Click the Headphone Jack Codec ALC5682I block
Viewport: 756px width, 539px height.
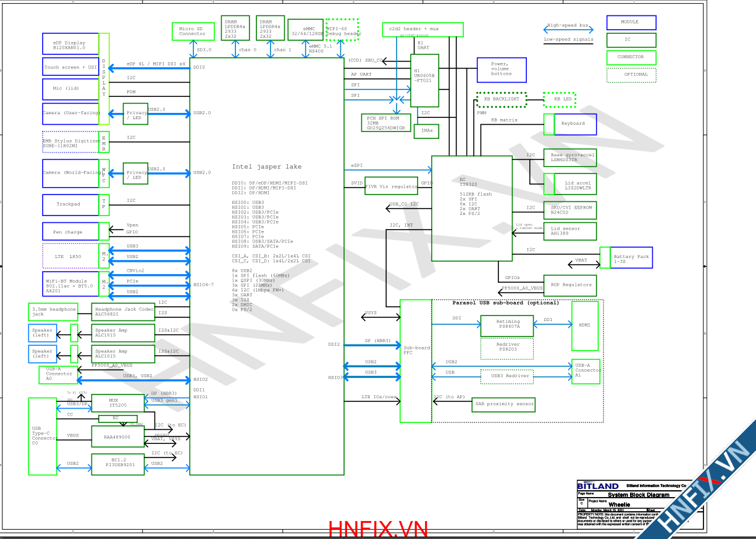(124, 312)
